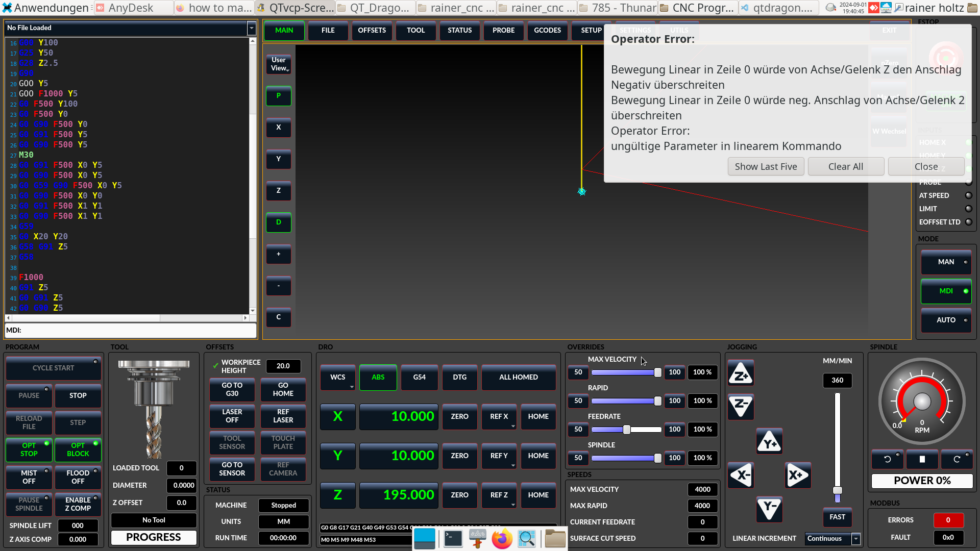Click GO TO G30 button
Screen dimensions: 980x551
(x=232, y=390)
